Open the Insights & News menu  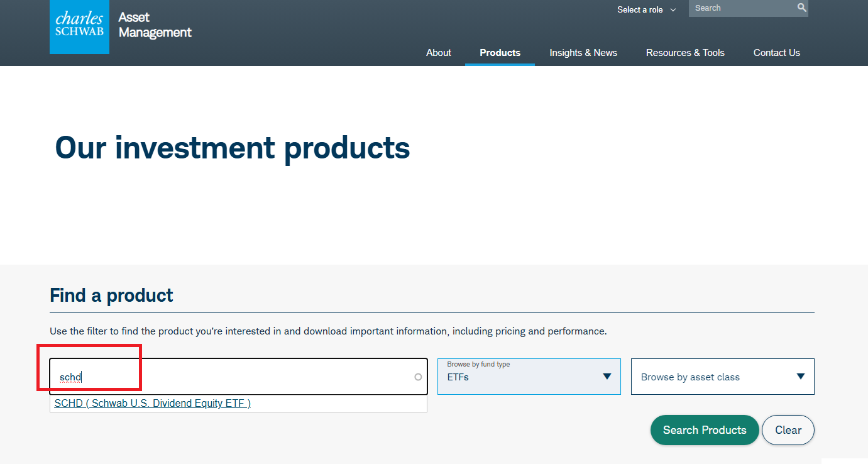(583, 53)
